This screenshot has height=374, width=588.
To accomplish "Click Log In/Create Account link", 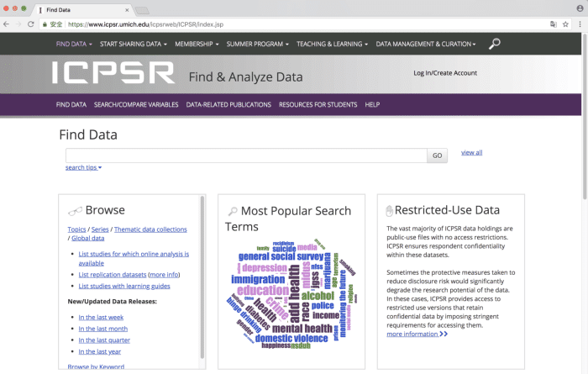I will (445, 73).
